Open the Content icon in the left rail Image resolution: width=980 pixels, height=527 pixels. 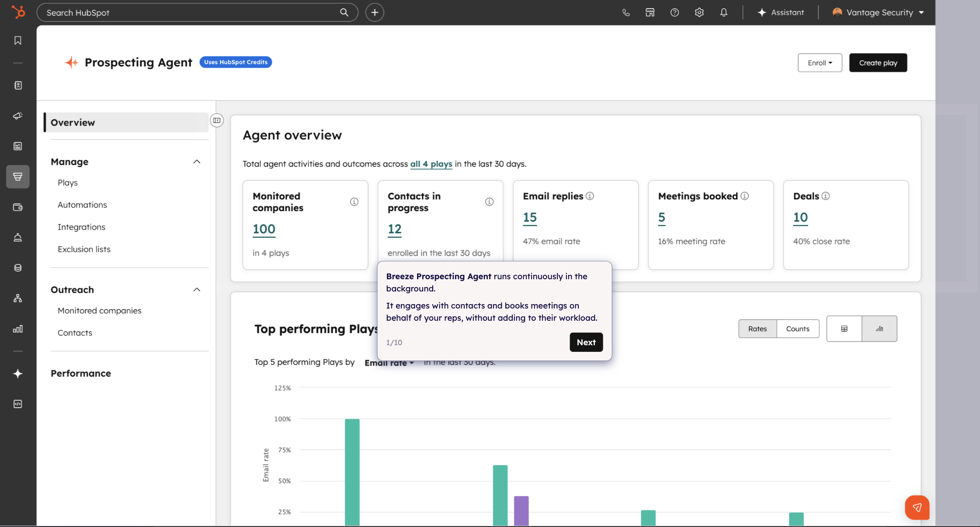click(x=18, y=146)
